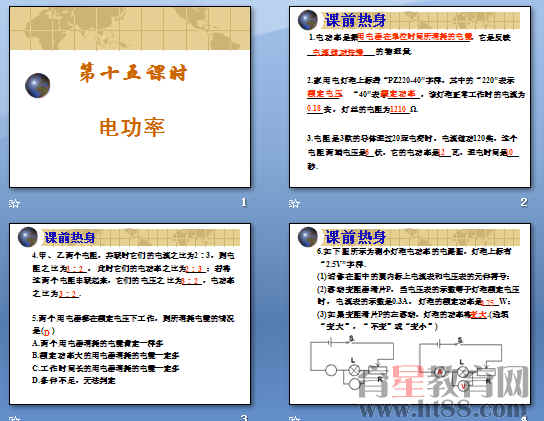The width and height of the screenshot is (544, 421).
Task: Click the globe icon on slide 2 header
Action: [308, 20]
